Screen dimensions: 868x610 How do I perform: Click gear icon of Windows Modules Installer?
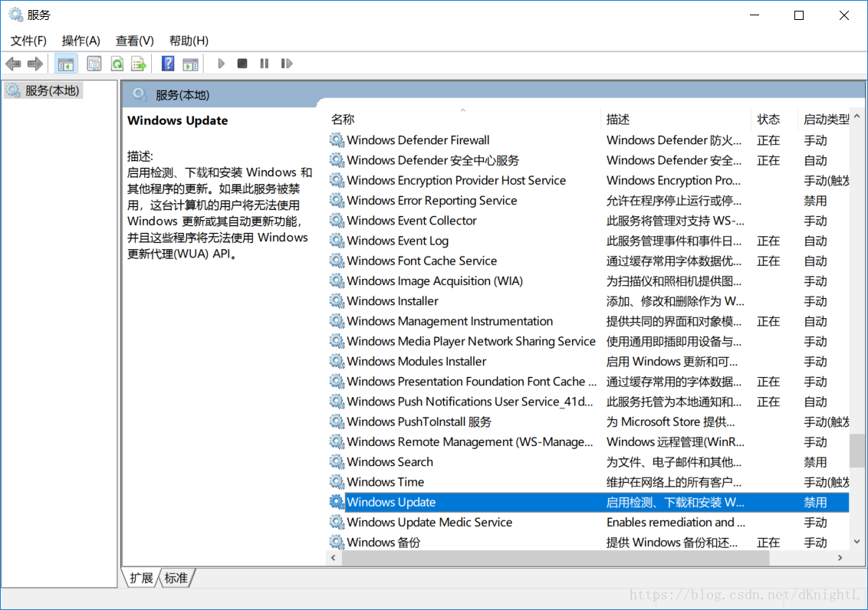337,361
